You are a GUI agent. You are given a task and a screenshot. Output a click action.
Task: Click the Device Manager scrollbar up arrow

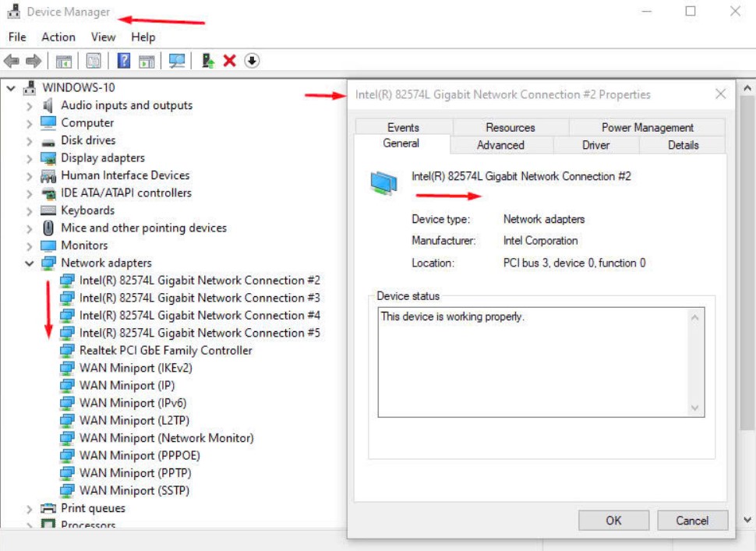(747, 88)
